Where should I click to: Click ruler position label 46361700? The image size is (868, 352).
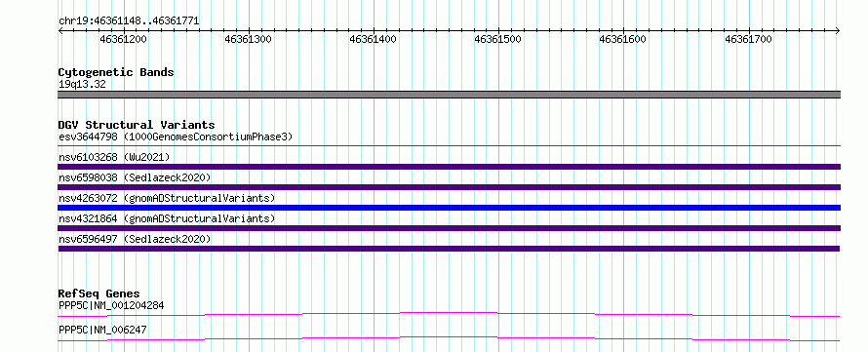pyautogui.click(x=748, y=39)
